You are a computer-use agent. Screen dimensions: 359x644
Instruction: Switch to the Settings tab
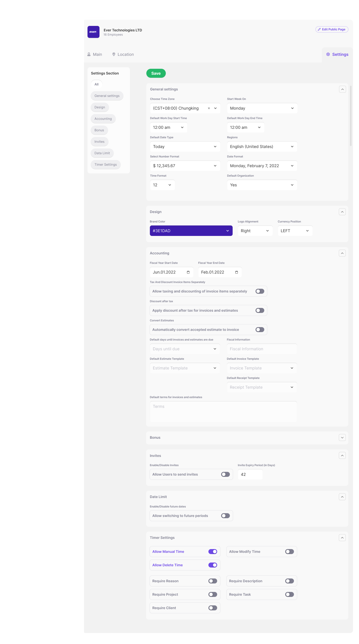(337, 55)
